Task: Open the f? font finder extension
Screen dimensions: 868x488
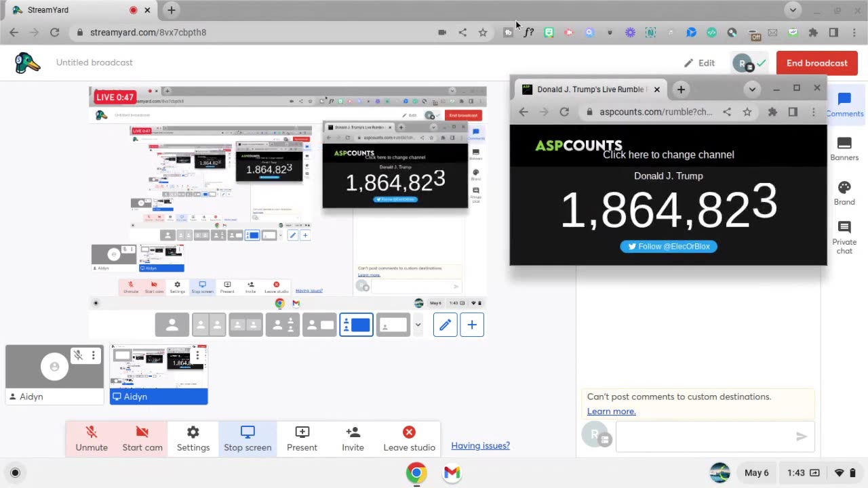Action: pos(528,32)
